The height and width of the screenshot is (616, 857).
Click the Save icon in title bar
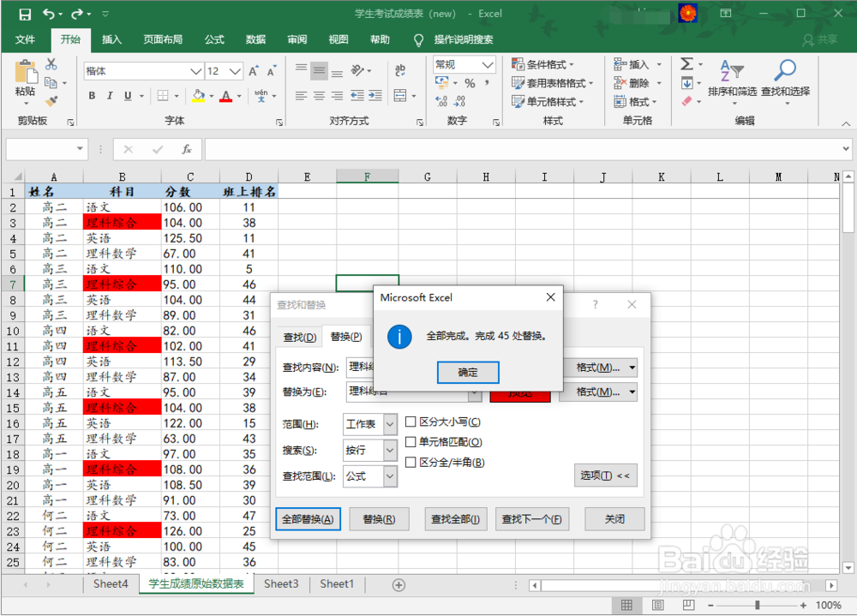pos(25,15)
